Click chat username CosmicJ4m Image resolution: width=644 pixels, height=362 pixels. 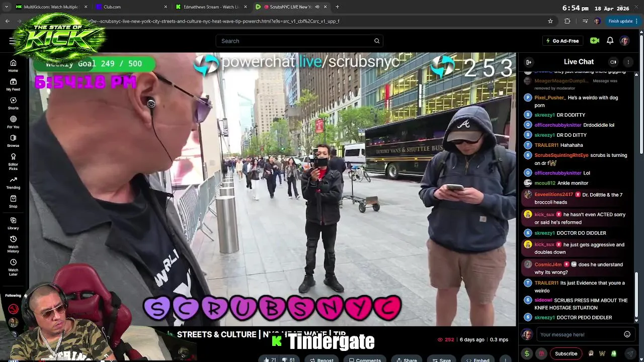pos(548,264)
